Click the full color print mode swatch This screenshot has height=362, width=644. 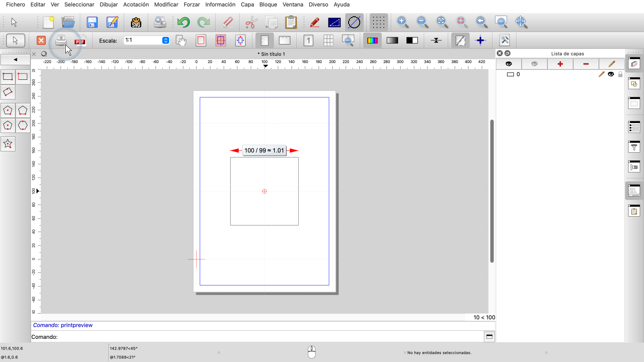click(x=372, y=40)
